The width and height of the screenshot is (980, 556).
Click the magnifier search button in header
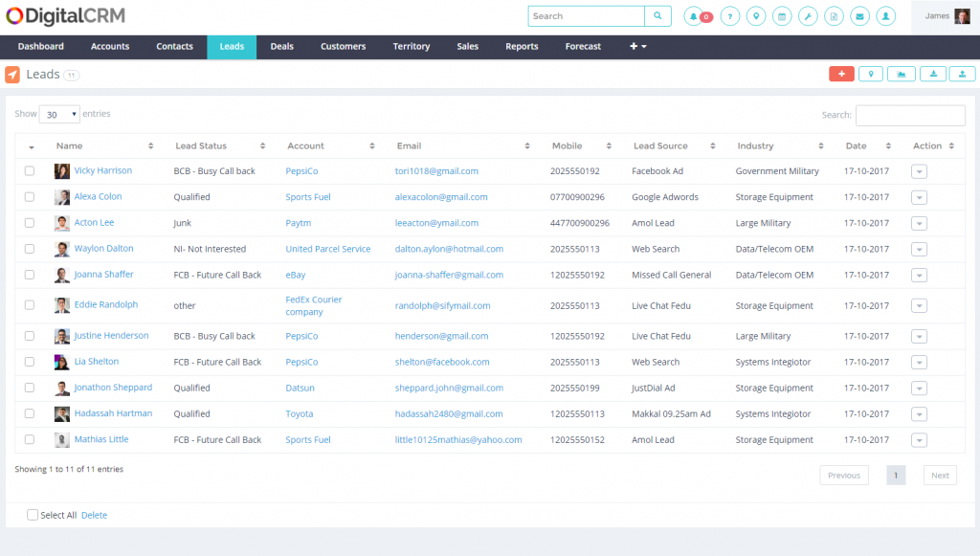(657, 16)
